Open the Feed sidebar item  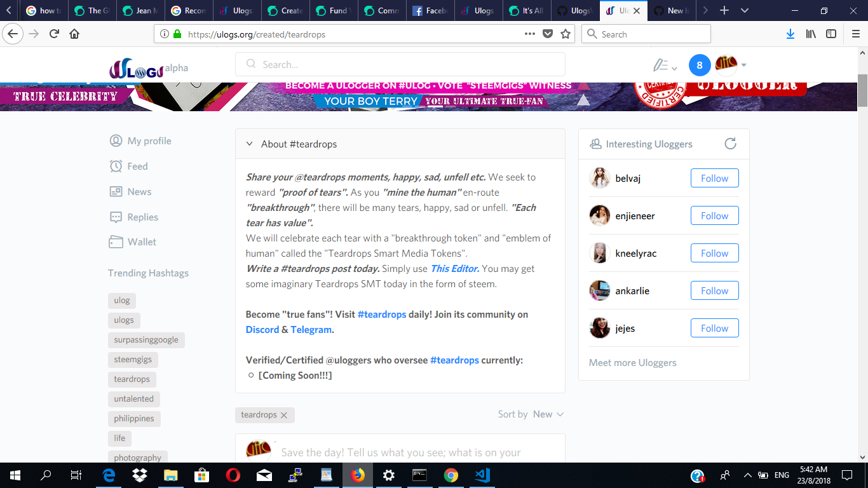[128, 166]
